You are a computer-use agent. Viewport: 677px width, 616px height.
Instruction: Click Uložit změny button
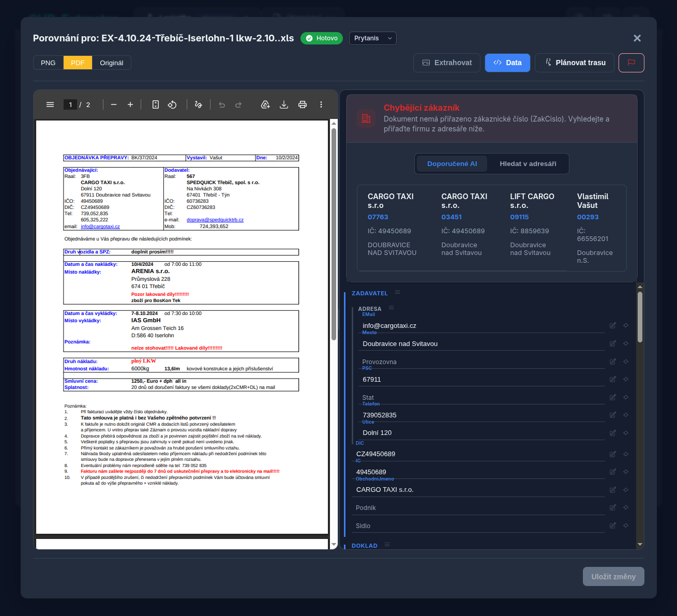click(x=613, y=577)
